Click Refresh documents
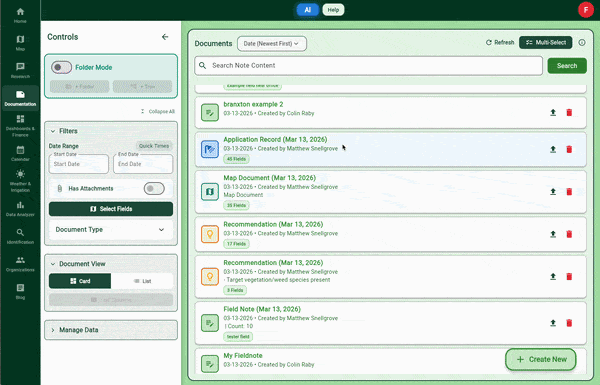600x385 pixels. click(x=500, y=42)
